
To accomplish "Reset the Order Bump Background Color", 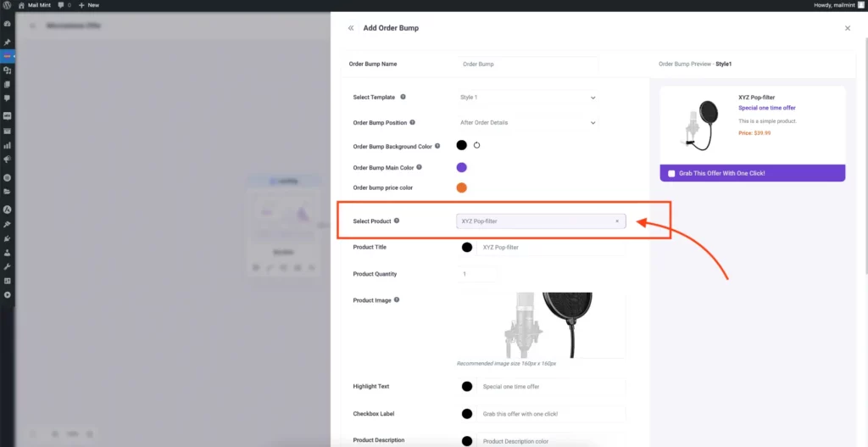I will [x=476, y=145].
